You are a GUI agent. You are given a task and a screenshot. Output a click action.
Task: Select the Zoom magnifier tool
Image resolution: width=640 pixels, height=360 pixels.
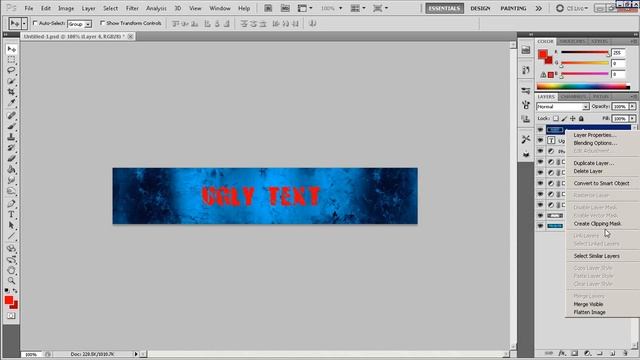pyautogui.click(x=11, y=281)
